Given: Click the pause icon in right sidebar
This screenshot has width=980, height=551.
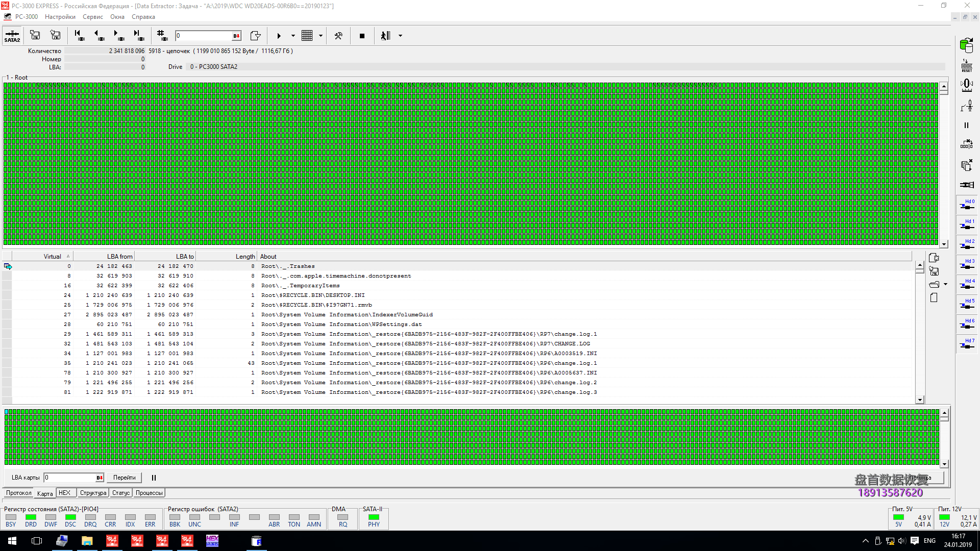Looking at the screenshot, I should point(966,126).
